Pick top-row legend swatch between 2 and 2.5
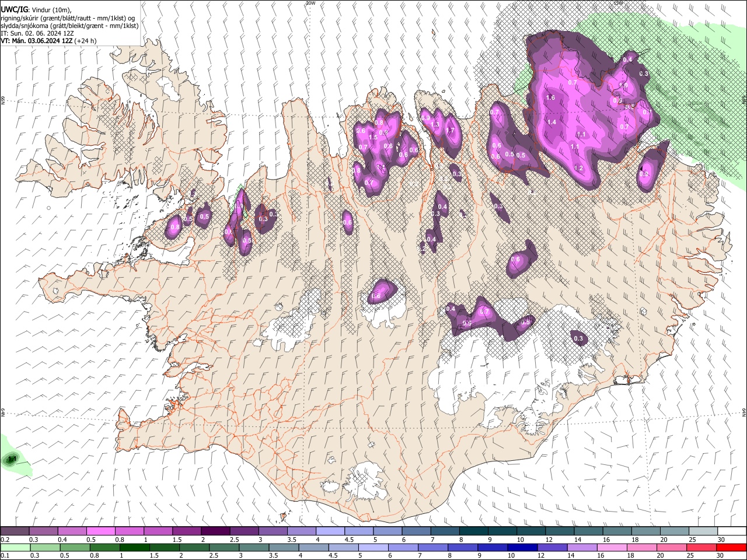The image size is (747, 560). tap(215, 531)
